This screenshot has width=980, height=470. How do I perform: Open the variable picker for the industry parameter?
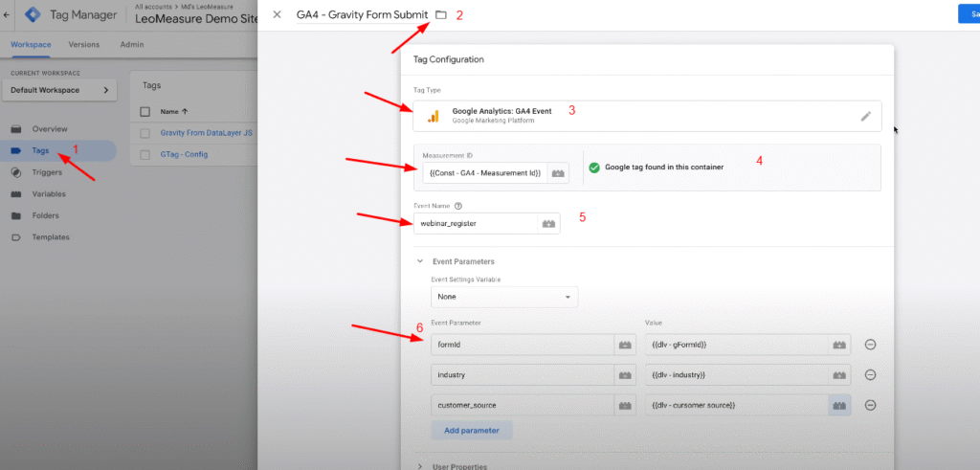[624, 375]
